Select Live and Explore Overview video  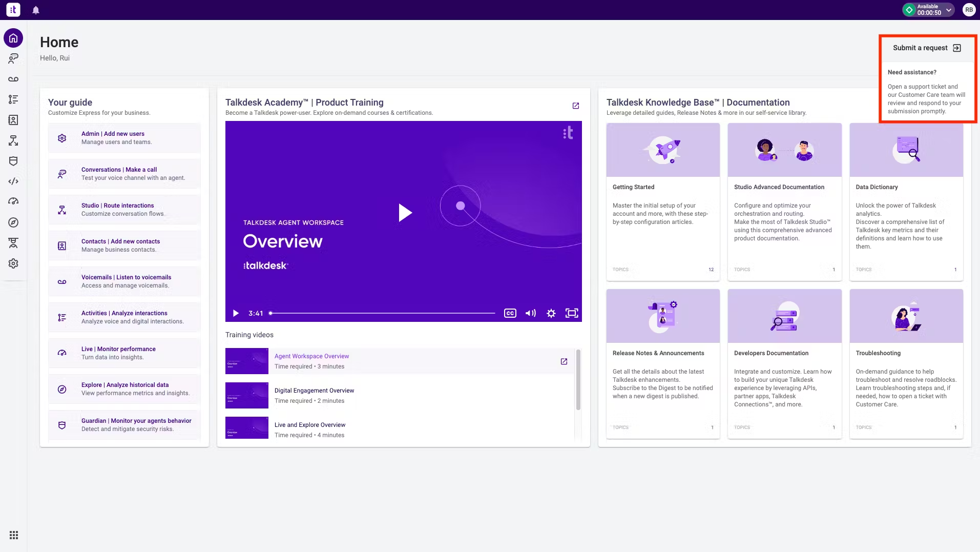400,428
